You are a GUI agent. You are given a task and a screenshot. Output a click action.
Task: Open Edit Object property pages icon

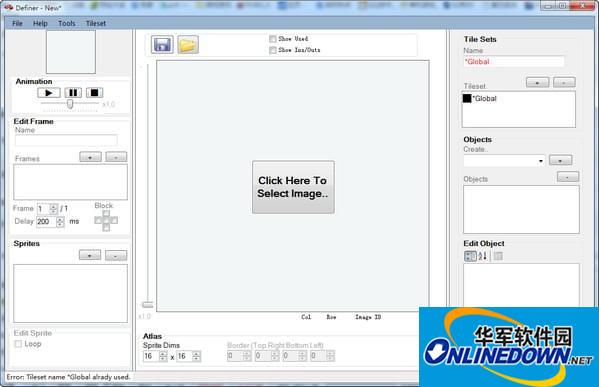click(498, 256)
